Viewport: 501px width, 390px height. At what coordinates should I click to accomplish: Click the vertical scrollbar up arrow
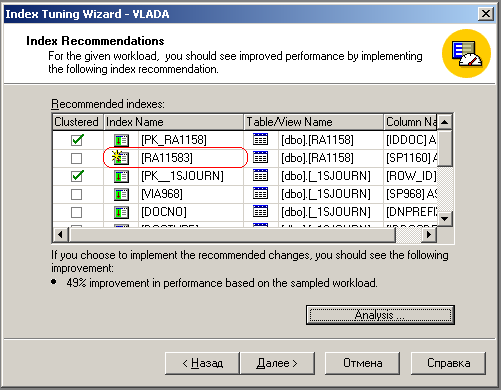pos(444,122)
